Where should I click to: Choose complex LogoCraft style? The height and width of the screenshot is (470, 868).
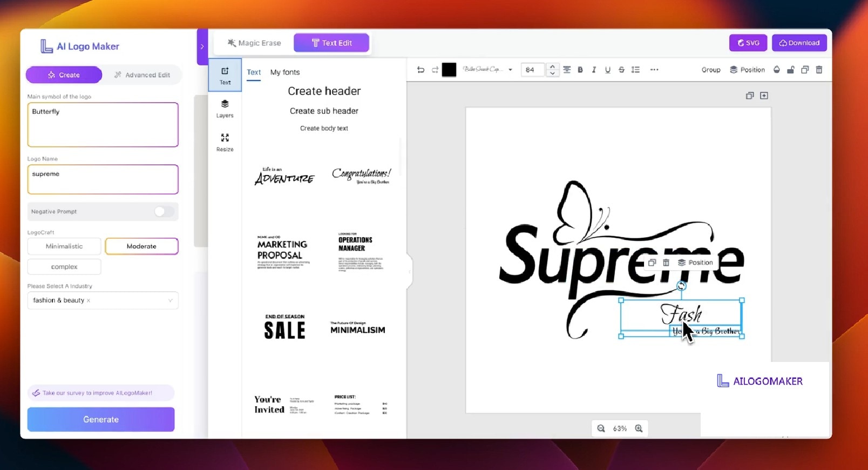[64, 267]
